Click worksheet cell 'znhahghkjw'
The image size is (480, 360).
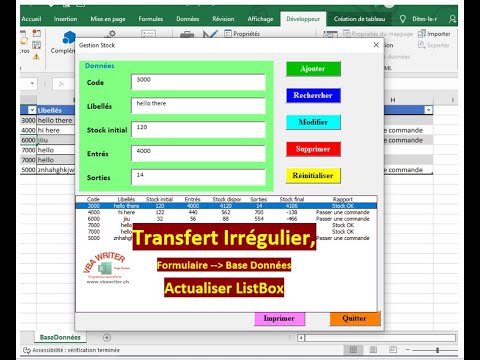56,170
